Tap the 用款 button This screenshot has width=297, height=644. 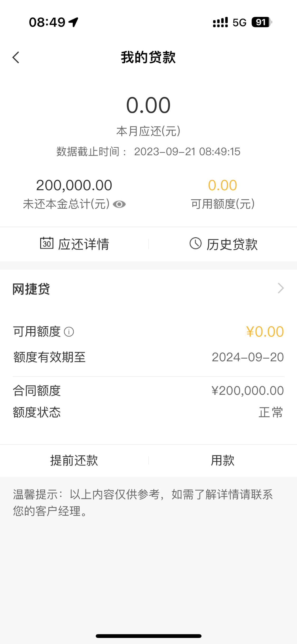pyautogui.click(x=223, y=460)
